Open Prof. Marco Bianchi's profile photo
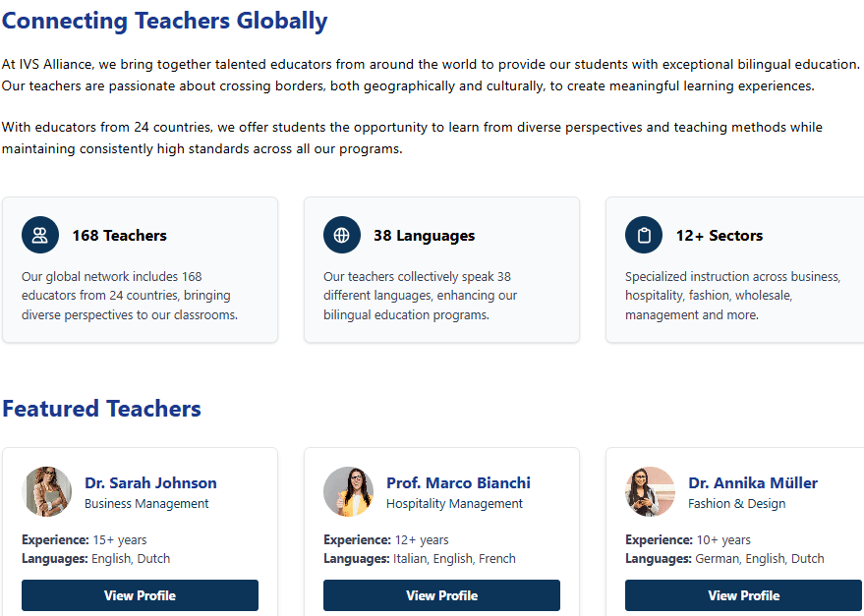Image resolution: width=864 pixels, height=616 pixels. 348,491
